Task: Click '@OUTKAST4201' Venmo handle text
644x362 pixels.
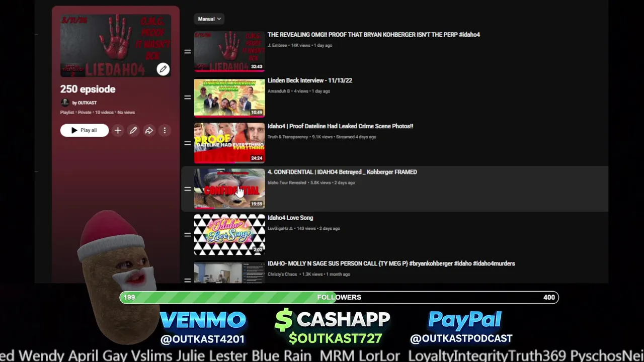Action: click(202, 339)
